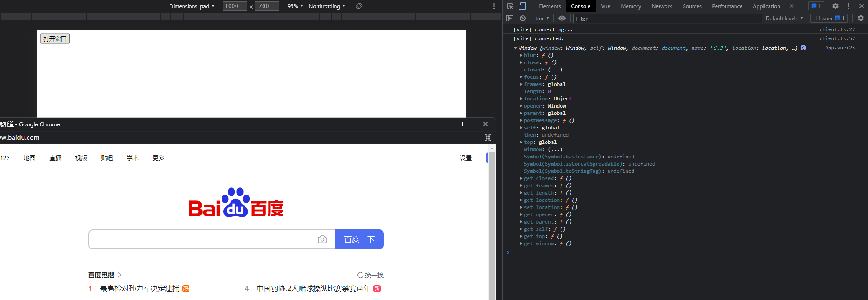Clear console icon
Screen dimensions: 868x300
tap(523, 19)
